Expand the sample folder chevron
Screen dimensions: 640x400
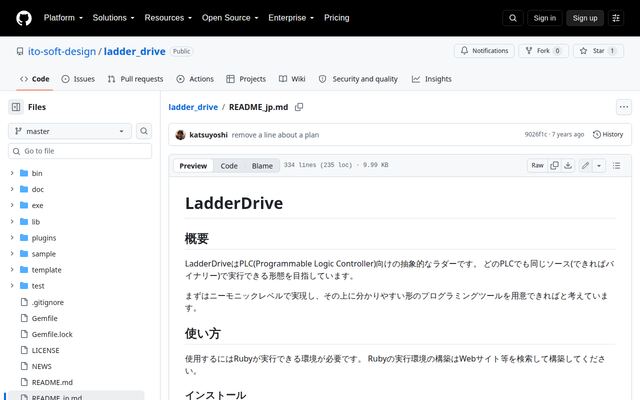coord(12,253)
